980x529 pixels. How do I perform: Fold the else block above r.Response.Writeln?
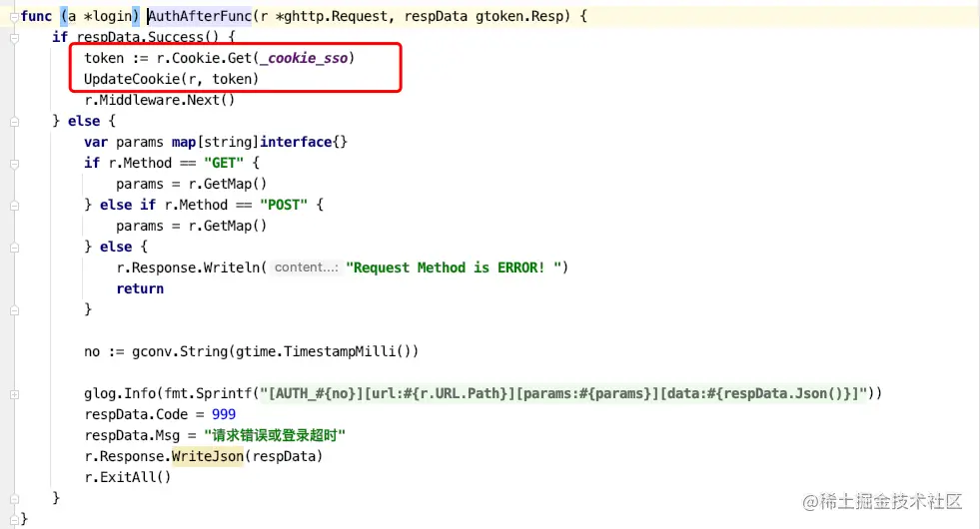tap(14, 248)
